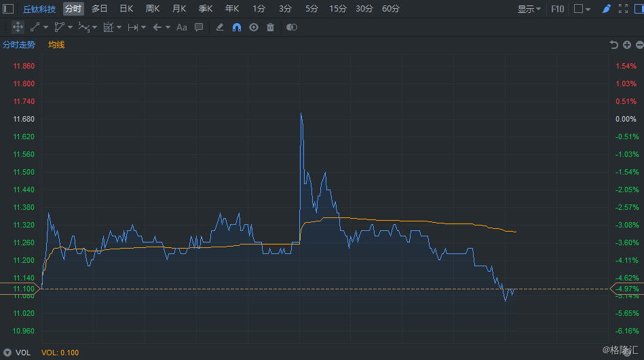Click the toolbar drag handle grip
Image resolution: width=644 pixels, height=360 pixels.
pyautogui.click(x=5, y=27)
